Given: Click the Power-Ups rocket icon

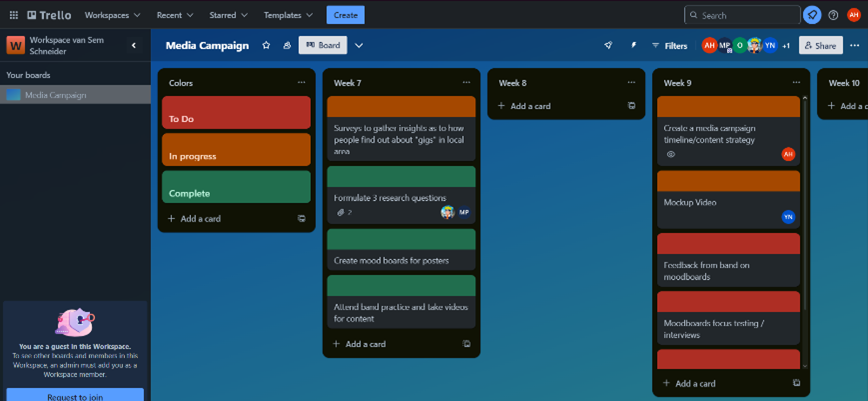Looking at the screenshot, I should tap(608, 45).
